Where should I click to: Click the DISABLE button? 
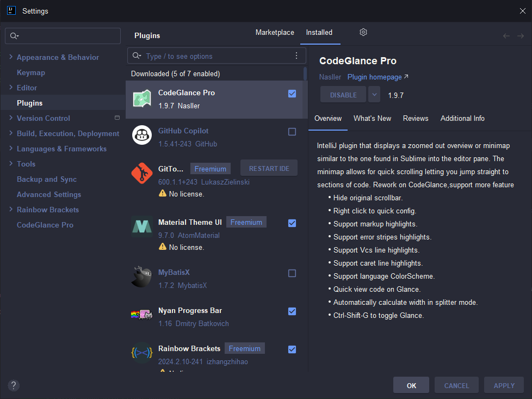pos(343,94)
